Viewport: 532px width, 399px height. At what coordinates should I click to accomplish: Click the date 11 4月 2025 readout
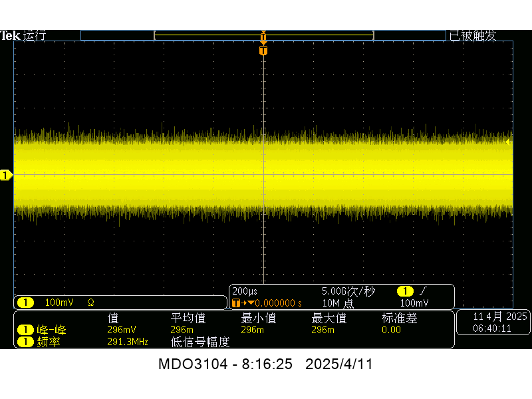[x=500, y=317]
